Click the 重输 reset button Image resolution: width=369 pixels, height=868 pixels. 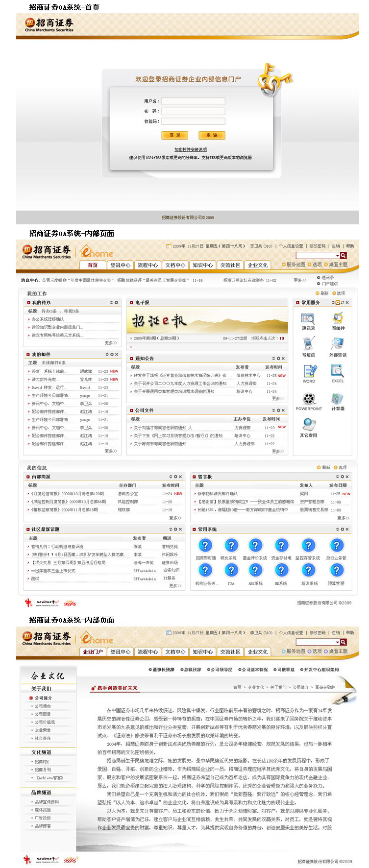pos(212,135)
